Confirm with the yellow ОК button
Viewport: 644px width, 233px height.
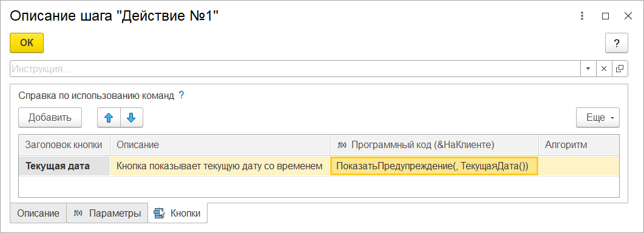click(x=27, y=43)
